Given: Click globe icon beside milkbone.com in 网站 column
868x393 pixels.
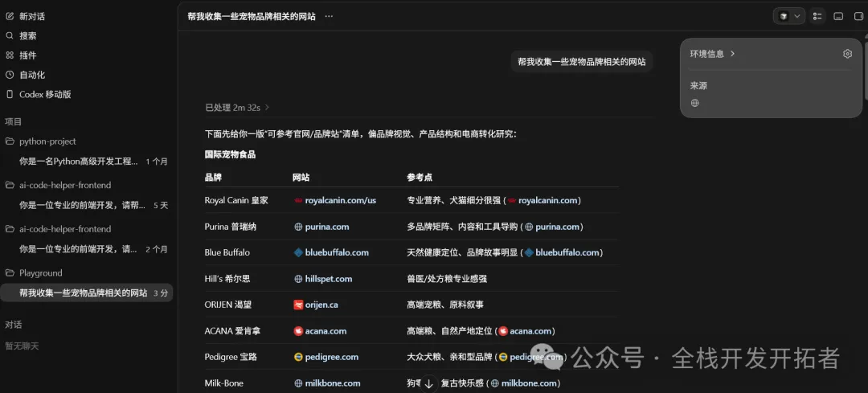Looking at the screenshot, I should coord(298,383).
